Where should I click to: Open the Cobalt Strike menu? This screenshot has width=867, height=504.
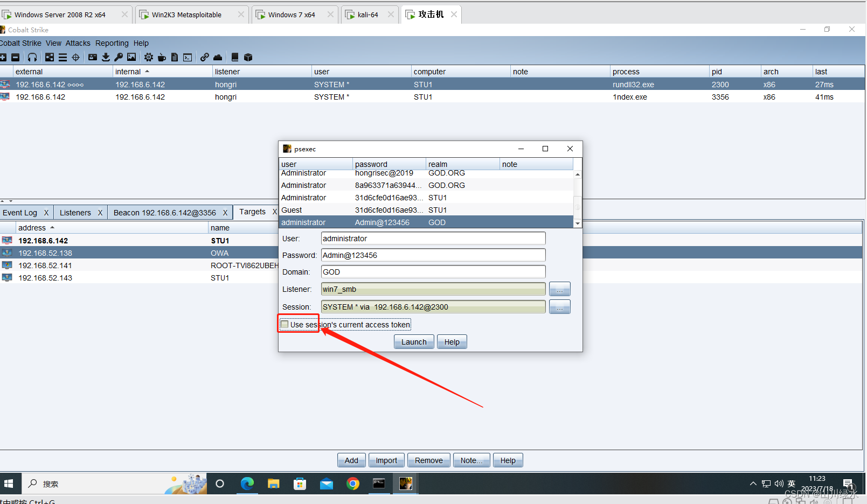[x=20, y=43]
